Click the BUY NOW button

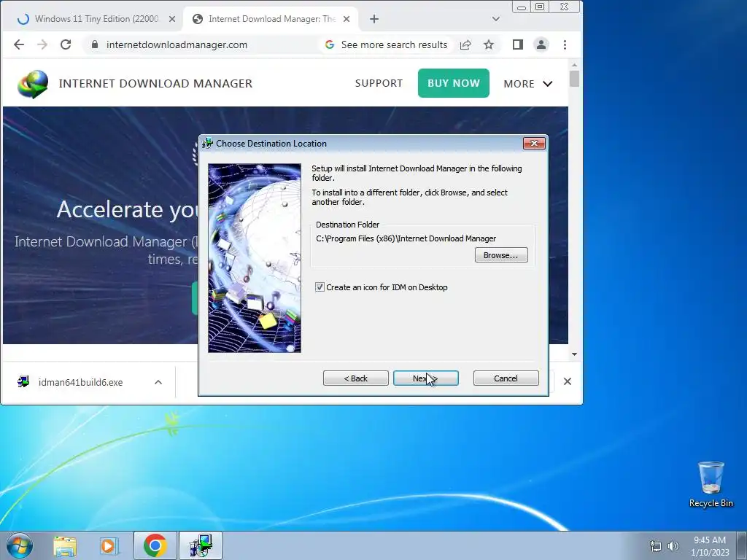tap(453, 83)
